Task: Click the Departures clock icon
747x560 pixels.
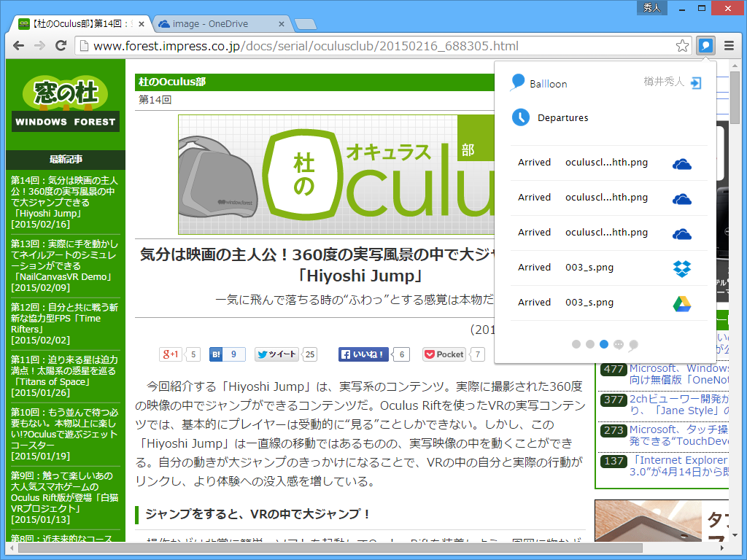Action: (x=521, y=117)
